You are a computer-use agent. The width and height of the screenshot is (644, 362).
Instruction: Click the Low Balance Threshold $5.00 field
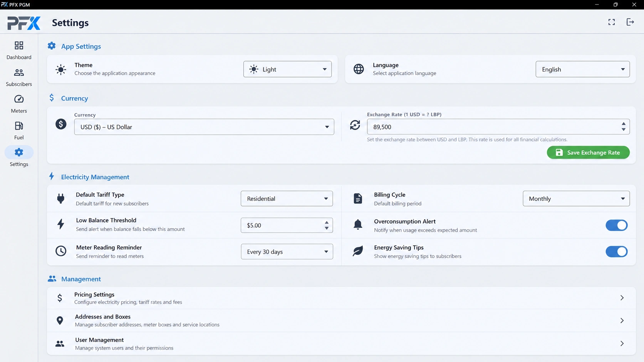tap(287, 225)
